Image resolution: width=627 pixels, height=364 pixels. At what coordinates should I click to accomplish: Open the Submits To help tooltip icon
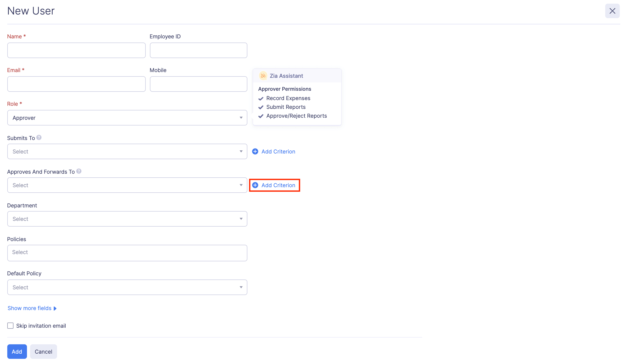click(39, 138)
